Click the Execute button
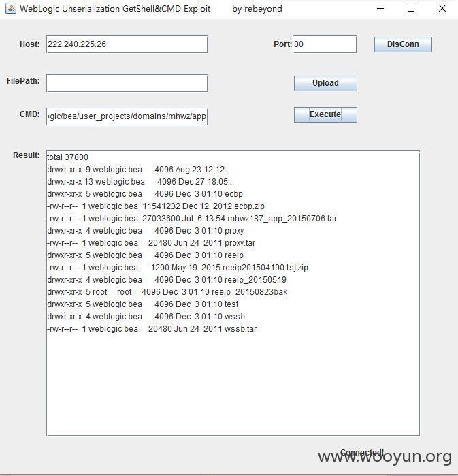Image resolution: width=458 pixels, height=476 pixels. (x=325, y=114)
